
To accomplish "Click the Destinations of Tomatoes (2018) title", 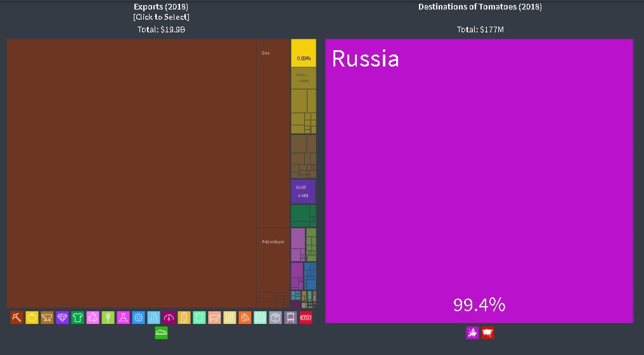I will click(480, 6).
